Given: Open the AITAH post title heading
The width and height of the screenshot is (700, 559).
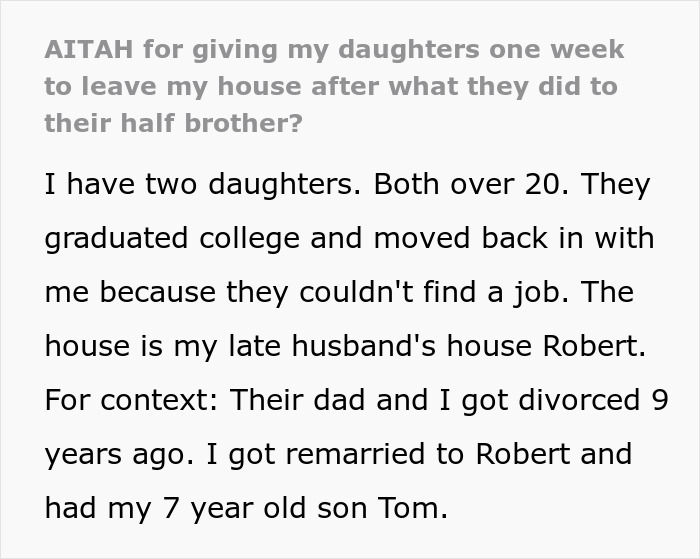Looking at the screenshot, I should coord(334,86).
